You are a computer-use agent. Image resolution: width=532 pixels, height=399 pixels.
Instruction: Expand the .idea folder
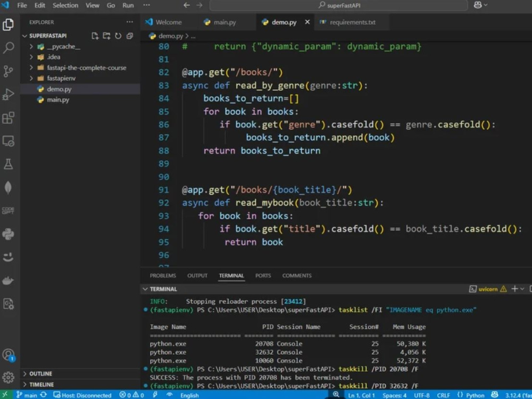(x=31, y=57)
